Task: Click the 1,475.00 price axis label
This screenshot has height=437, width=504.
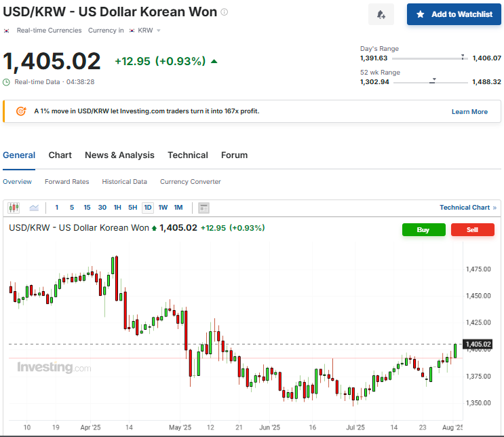Action: pos(478,269)
